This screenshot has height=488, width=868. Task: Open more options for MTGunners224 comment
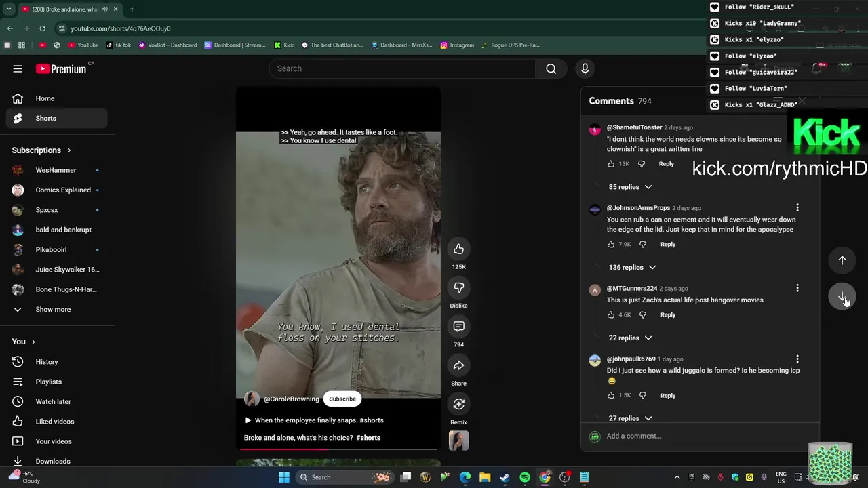click(x=797, y=289)
